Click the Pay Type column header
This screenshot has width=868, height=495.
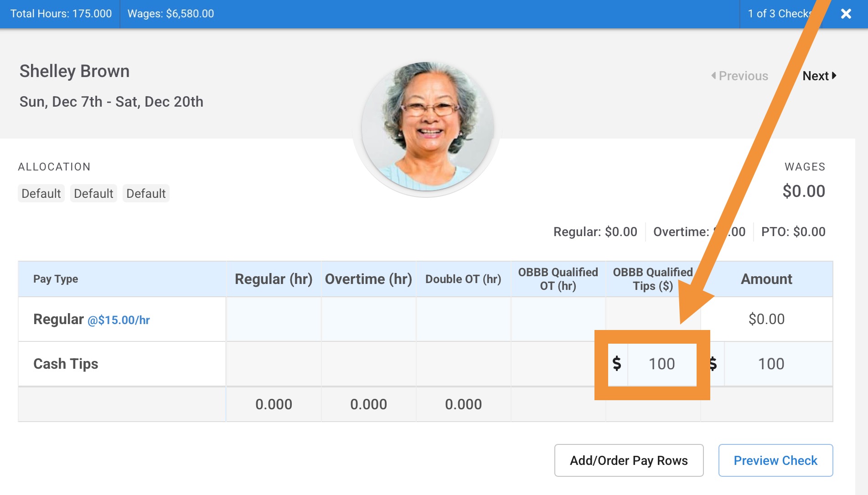coord(56,279)
